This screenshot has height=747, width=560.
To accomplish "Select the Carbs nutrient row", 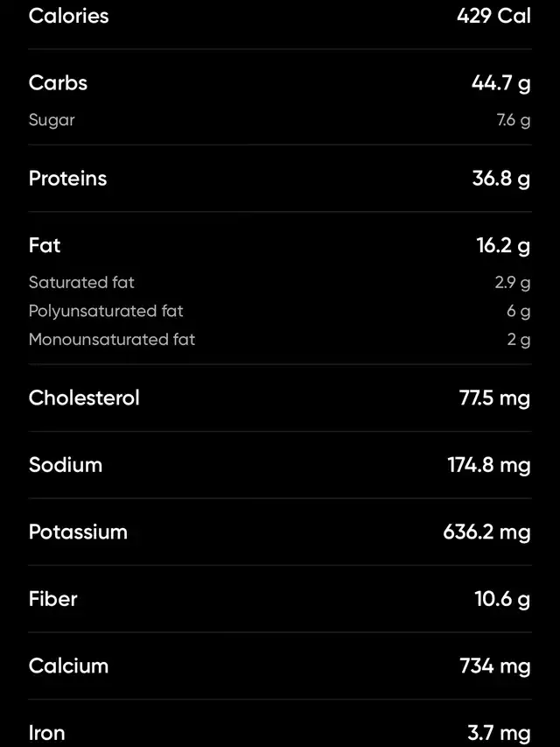I will [280, 83].
